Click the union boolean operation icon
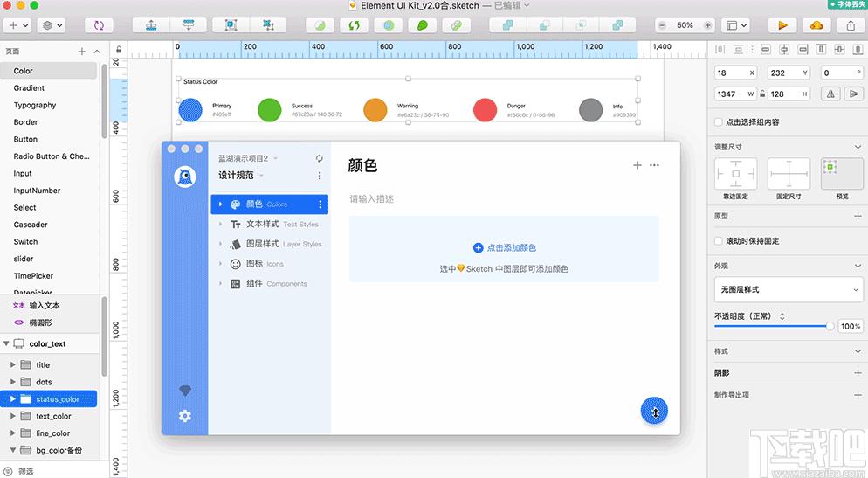This screenshot has width=868, height=478. [x=507, y=25]
